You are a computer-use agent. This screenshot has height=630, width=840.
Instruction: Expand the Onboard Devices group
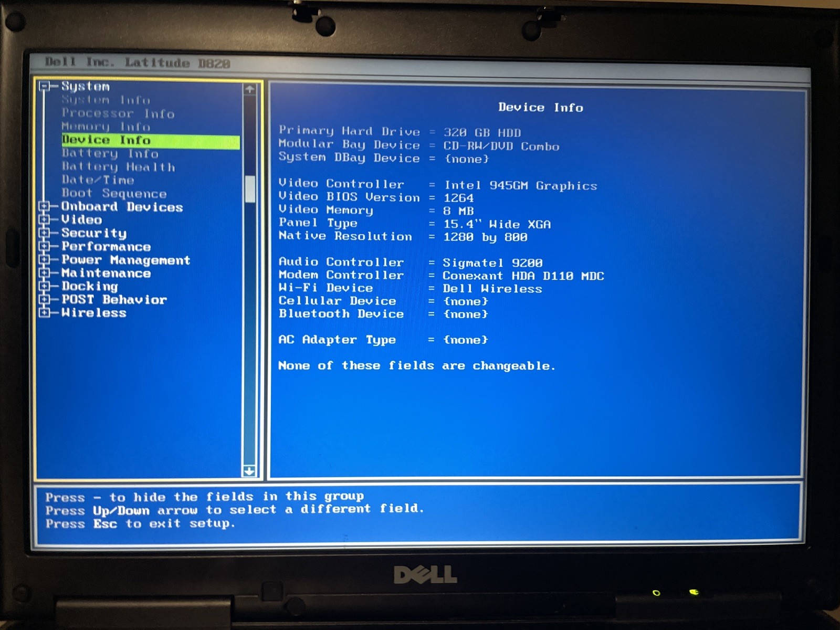[45, 207]
